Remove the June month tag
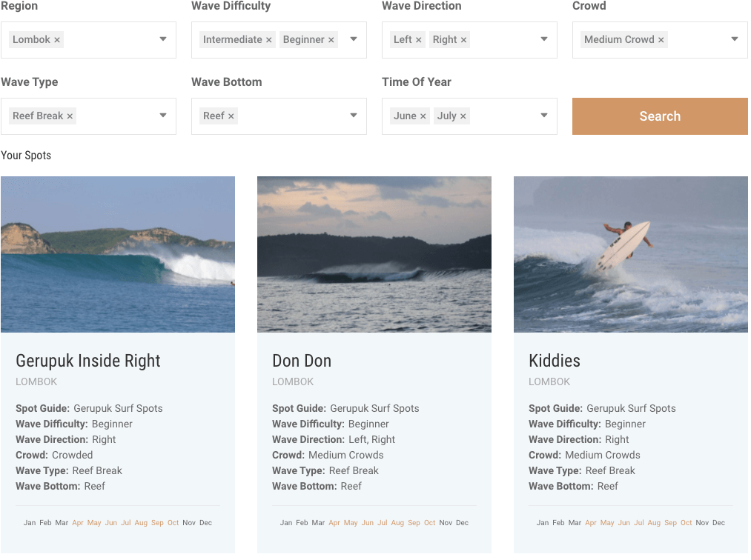The height and width of the screenshot is (560, 751). point(423,116)
